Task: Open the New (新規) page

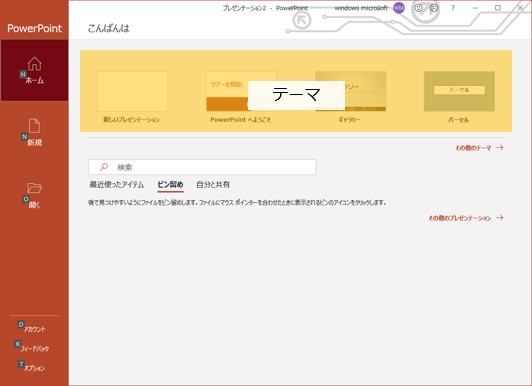Action: click(x=34, y=132)
